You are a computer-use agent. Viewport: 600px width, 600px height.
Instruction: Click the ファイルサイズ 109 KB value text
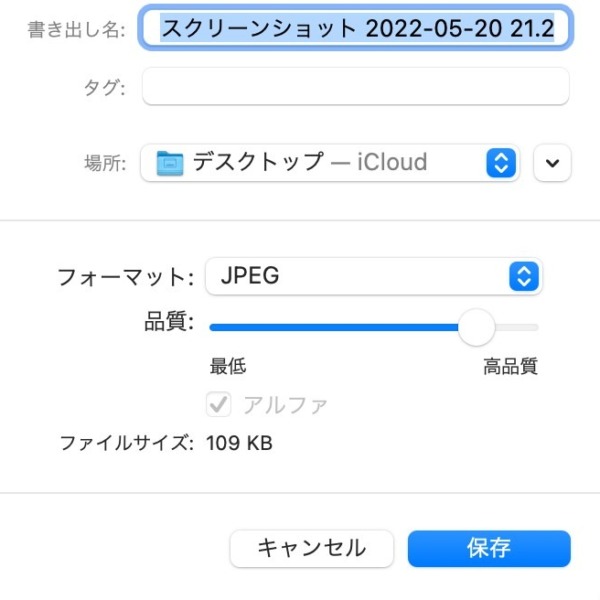pyautogui.click(x=239, y=443)
